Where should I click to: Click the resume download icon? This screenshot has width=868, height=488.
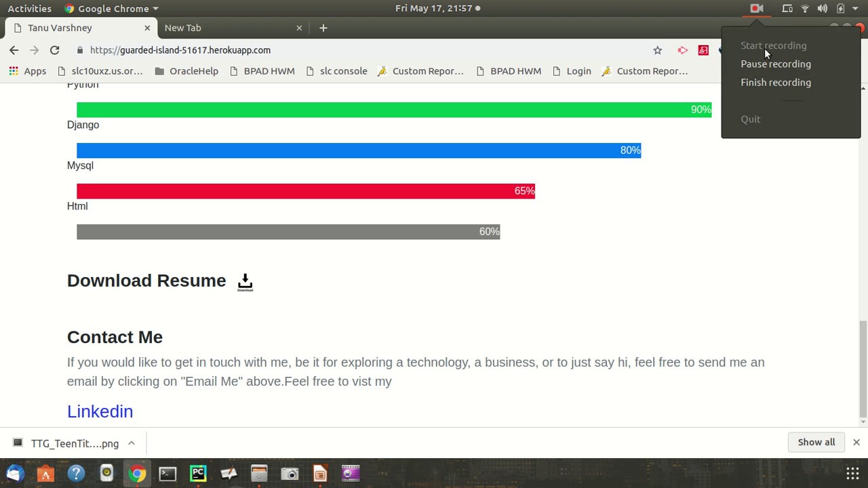pyautogui.click(x=245, y=282)
